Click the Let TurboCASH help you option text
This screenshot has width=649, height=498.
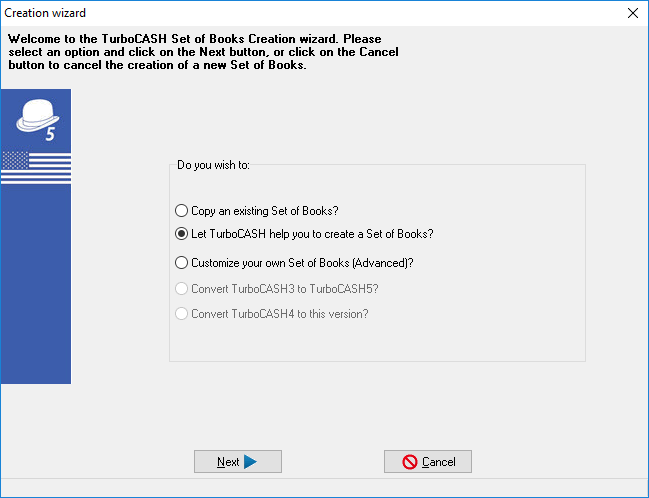pos(312,235)
